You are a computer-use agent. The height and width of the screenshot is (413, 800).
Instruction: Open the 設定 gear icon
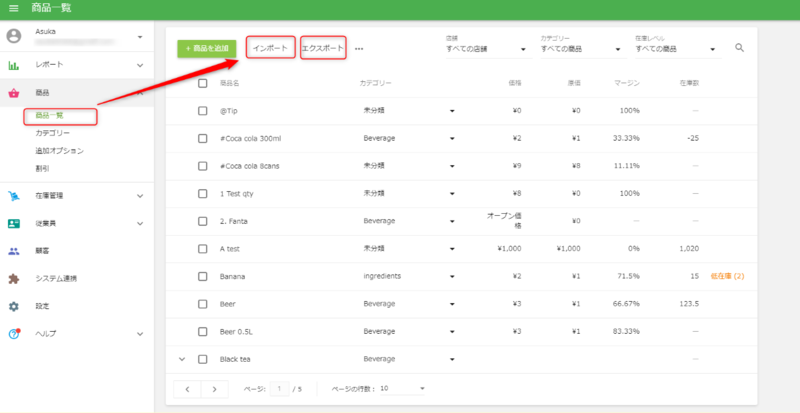pyautogui.click(x=14, y=306)
